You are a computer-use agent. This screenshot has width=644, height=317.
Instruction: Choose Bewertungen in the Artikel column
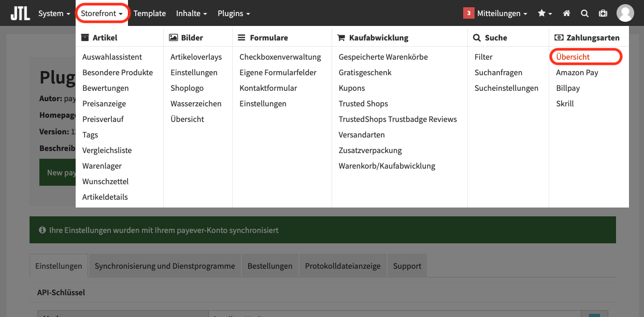coord(106,88)
